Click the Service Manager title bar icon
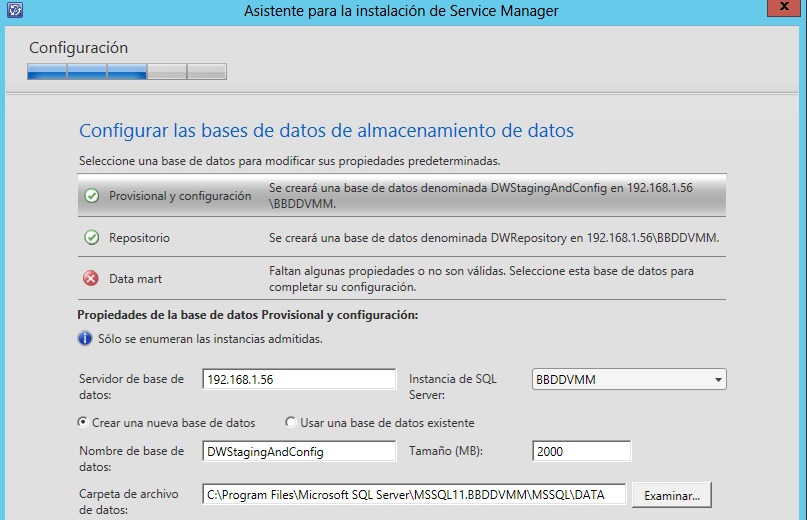The height and width of the screenshot is (520, 807). pos(12,11)
